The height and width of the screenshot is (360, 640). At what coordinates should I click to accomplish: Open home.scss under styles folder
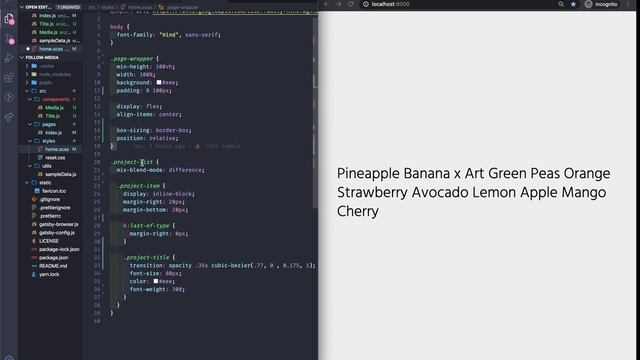pyautogui.click(x=57, y=149)
